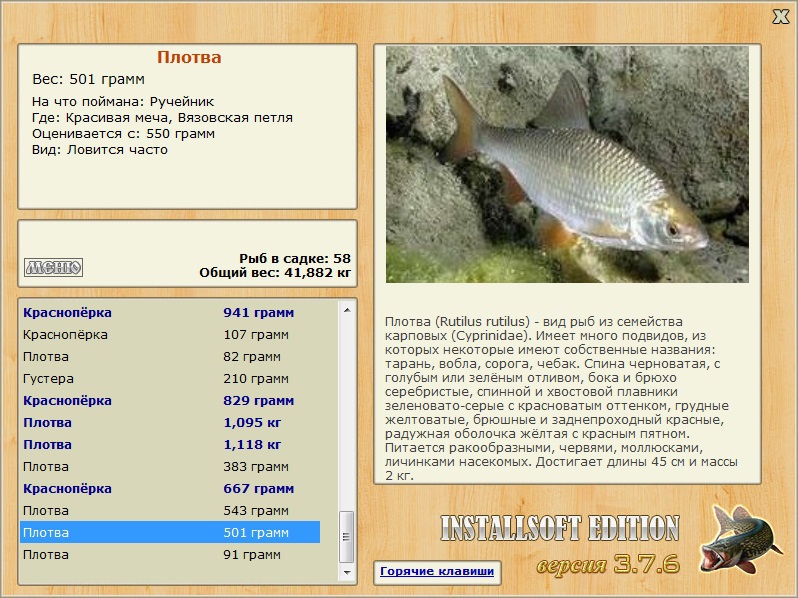Image resolution: width=798 pixels, height=598 pixels.
Task: Click the roach fish photo
Action: coord(567,164)
